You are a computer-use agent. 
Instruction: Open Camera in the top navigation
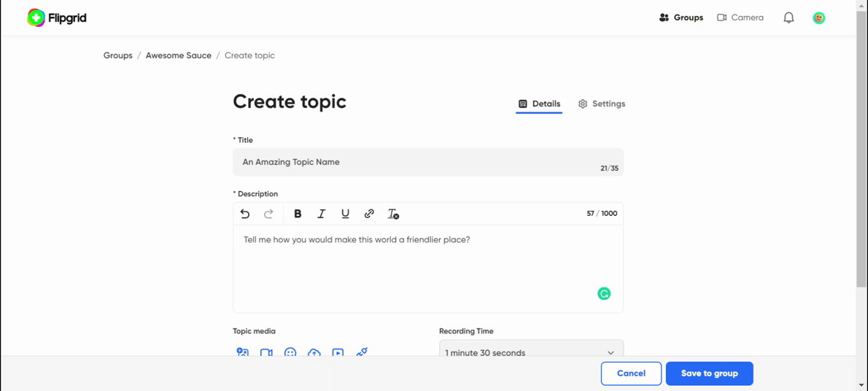[740, 18]
